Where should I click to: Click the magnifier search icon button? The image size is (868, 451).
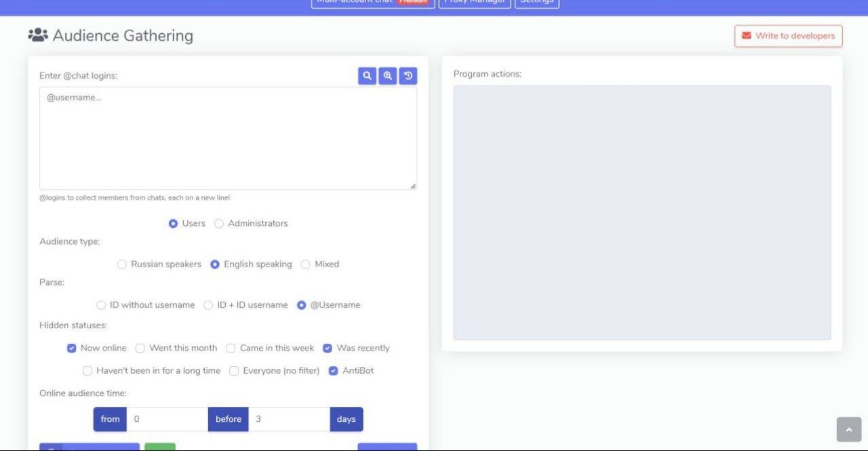[367, 76]
